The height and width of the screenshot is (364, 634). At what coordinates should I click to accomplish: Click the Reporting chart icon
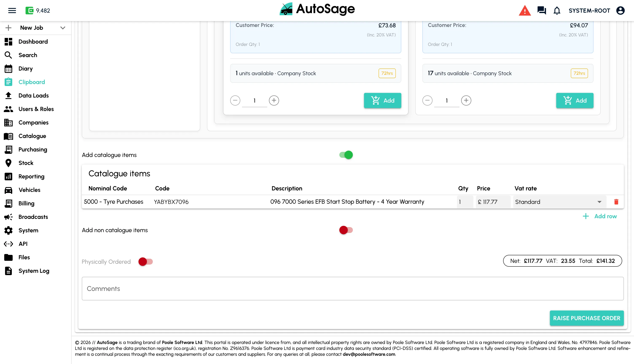tap(8, 177)
